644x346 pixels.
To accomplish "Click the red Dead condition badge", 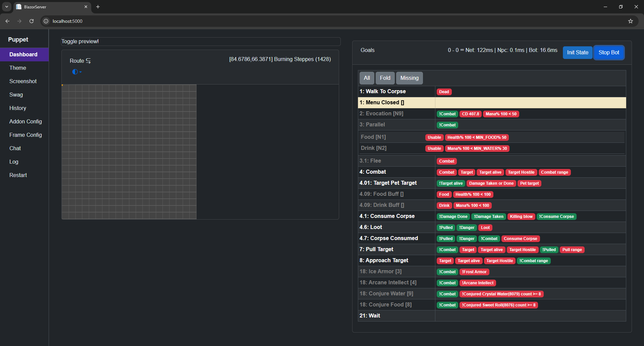I will (444, 92).
